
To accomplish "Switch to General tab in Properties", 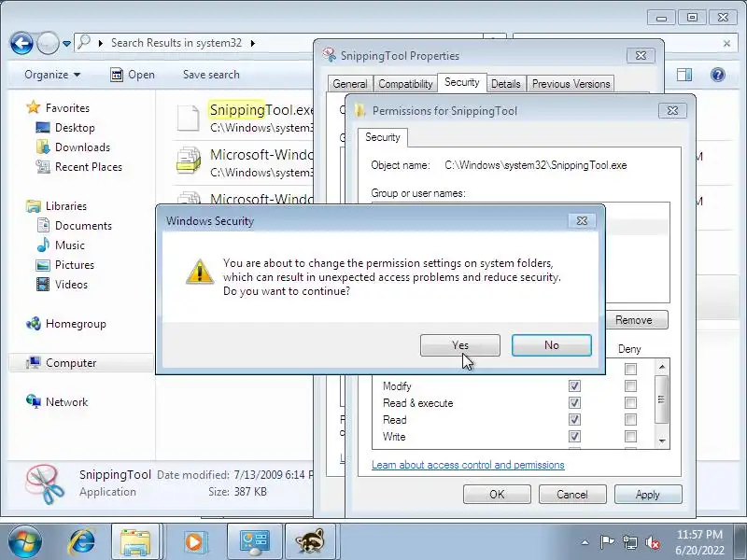I will pos(350,84).
